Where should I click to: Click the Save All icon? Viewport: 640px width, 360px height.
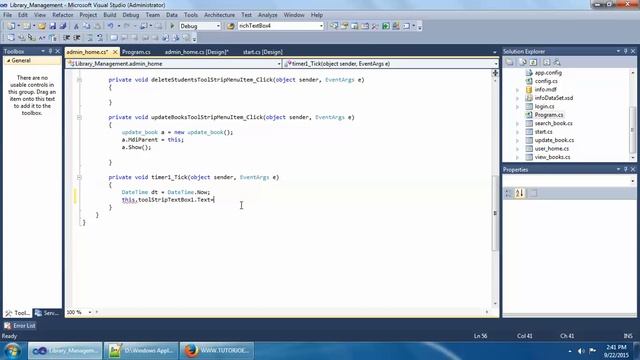(63, 26)
